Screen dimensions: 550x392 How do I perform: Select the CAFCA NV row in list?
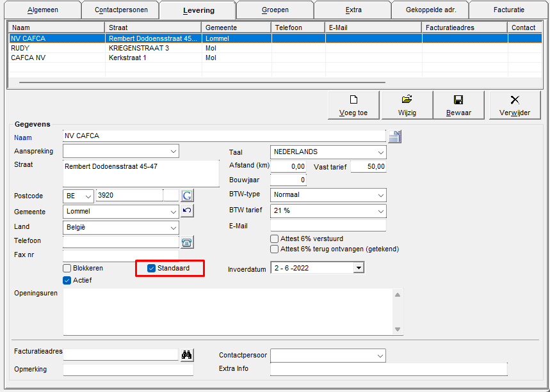276,58
